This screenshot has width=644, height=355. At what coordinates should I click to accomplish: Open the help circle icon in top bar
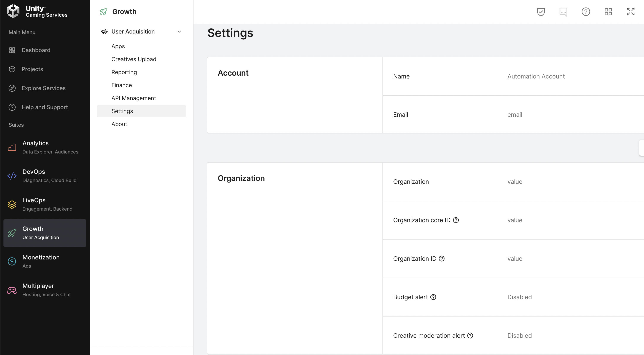click(586, 12)
